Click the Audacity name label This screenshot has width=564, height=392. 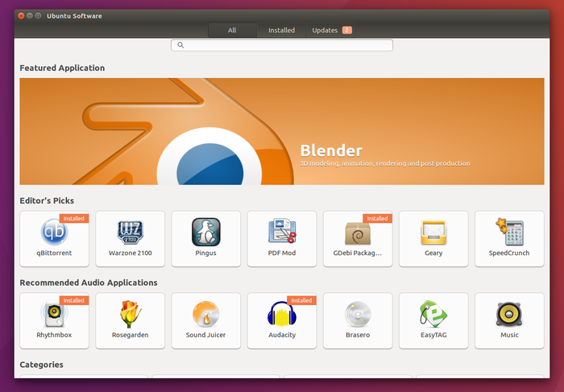pyautogui.click(x=282, y=335)
